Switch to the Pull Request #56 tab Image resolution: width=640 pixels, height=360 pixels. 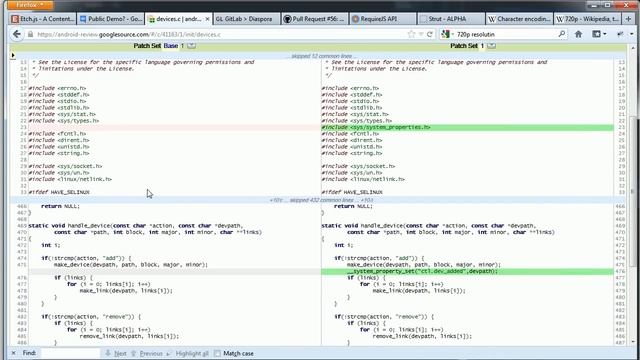315,19
